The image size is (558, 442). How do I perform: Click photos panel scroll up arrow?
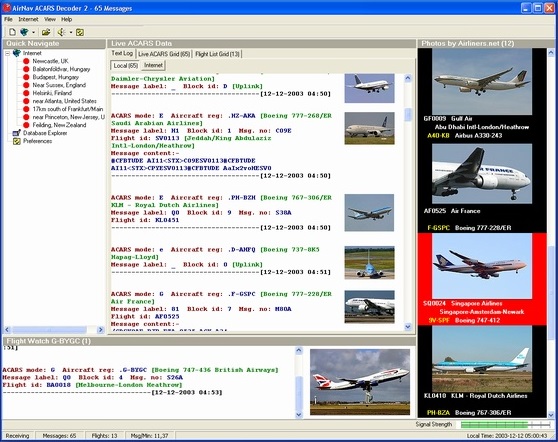[551, 53]
